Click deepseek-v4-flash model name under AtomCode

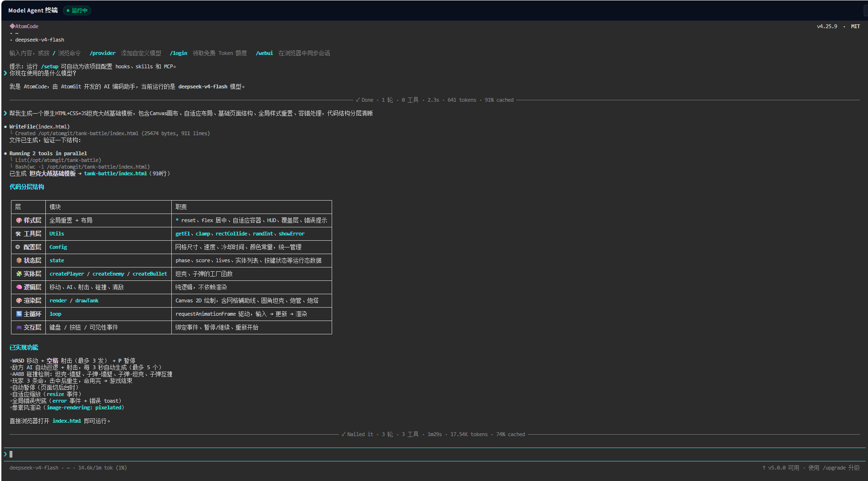(x=40, y=40)
